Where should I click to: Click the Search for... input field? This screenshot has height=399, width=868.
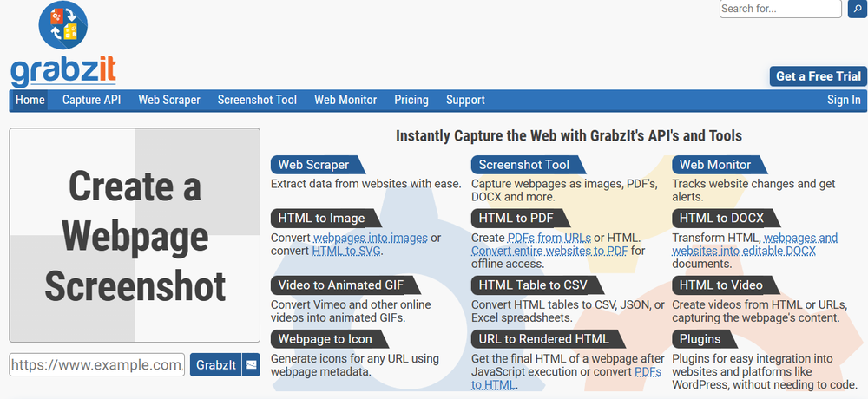pos(780,9)
